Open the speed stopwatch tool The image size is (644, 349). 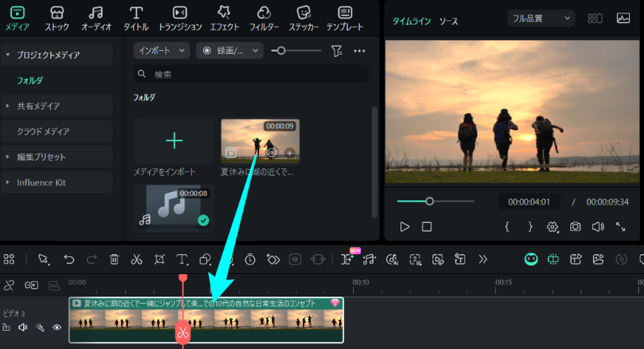pos(250,259)
